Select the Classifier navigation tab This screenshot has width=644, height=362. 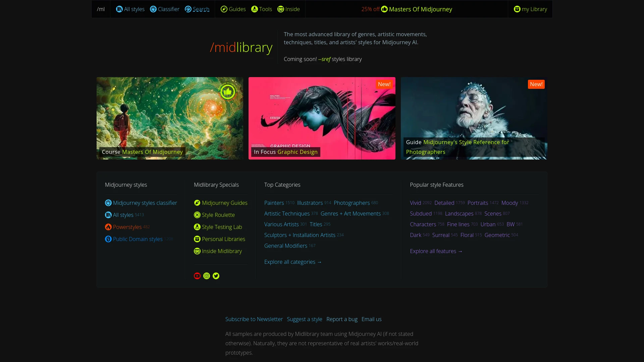pyautogui.click(x=165, y=9)
